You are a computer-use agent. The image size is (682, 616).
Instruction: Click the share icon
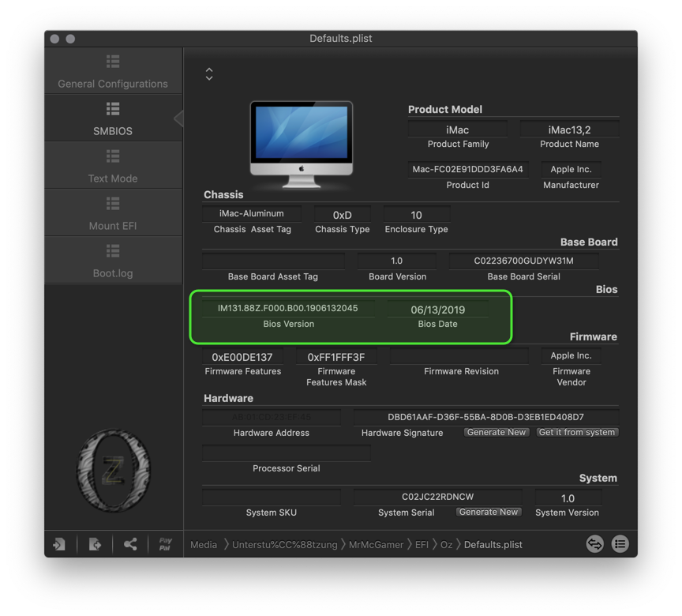130,544
